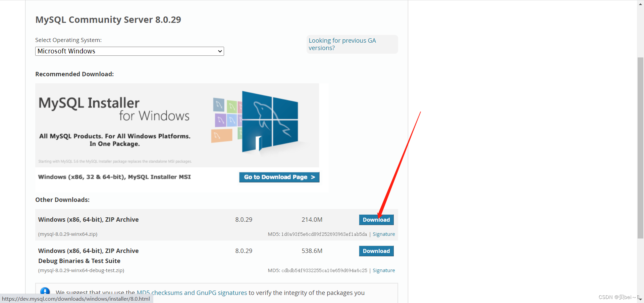
Task: Open Signature link for mysql-8.0.29-winx64.zip
Action: 384,234
